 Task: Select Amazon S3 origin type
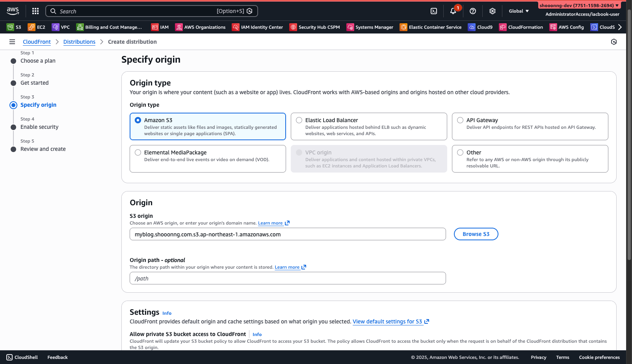(208, 126)
